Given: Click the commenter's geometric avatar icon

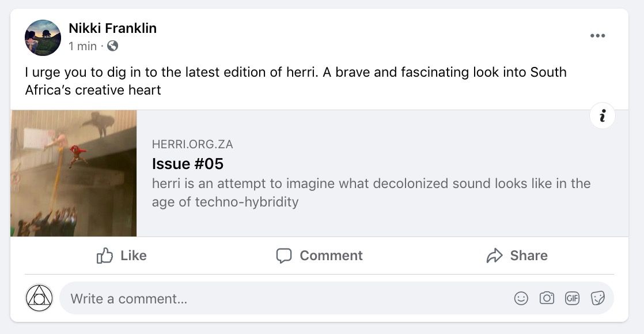Looking at the screenshot, I should pos(39,298).
